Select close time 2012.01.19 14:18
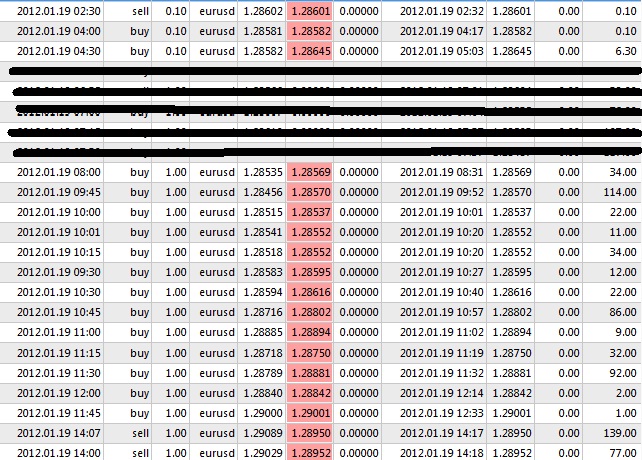Image resolution: width=642 pixels, height=460 pixels. (441, 453)
